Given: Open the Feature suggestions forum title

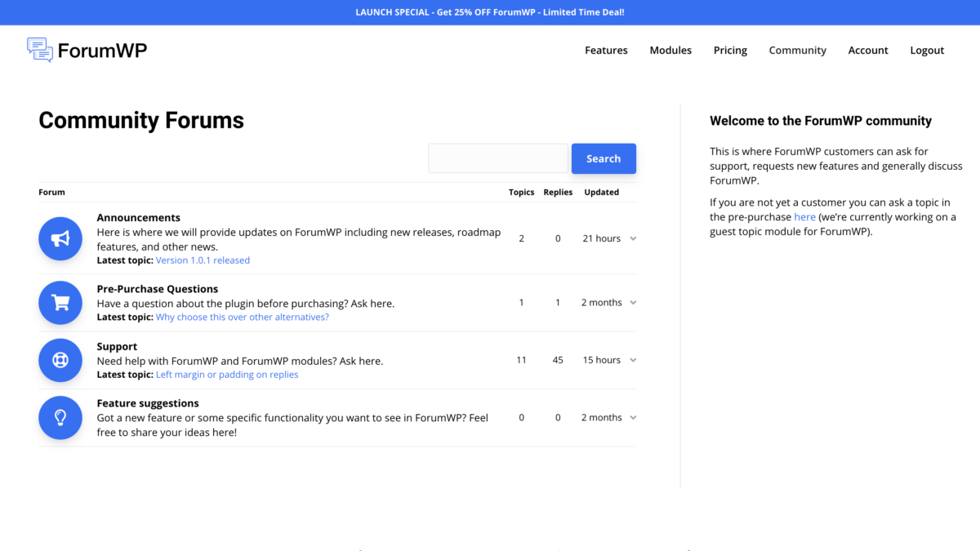Looking at the screenshot, I should [x=148, y=403].
